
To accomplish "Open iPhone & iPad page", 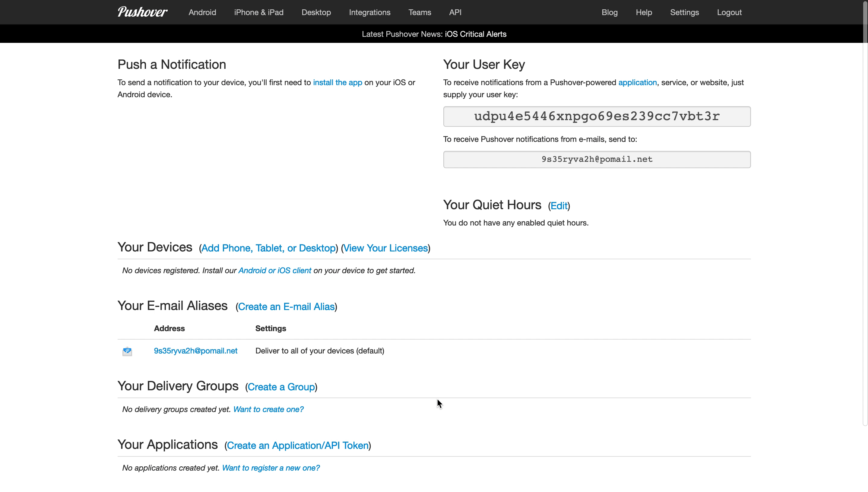I will click(258, 12).
